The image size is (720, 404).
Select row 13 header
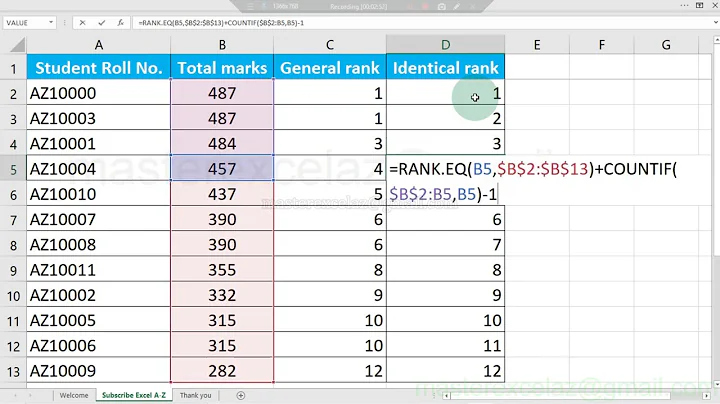(13, 371)
